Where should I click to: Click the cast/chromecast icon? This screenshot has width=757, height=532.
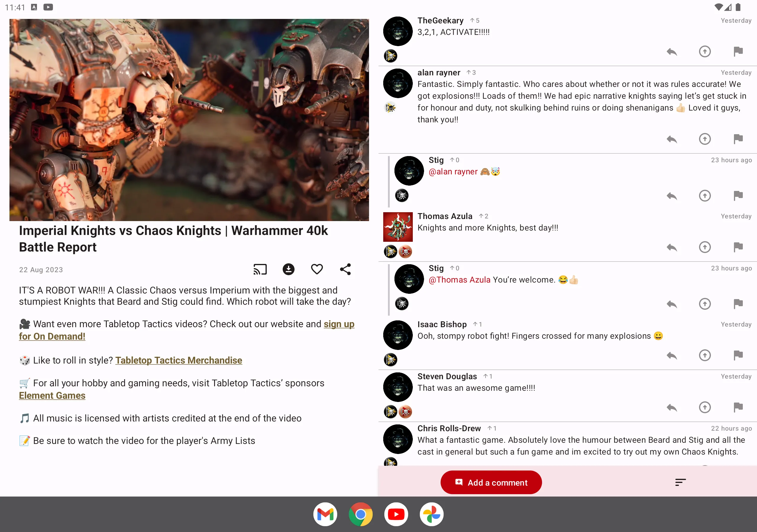point(260,269)
